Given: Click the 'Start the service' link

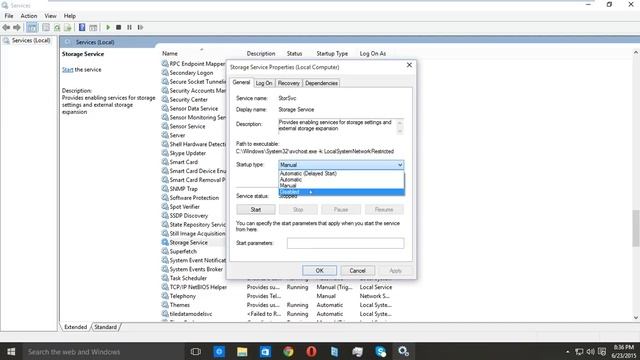Looking at the screenshot, I should 67,69.
